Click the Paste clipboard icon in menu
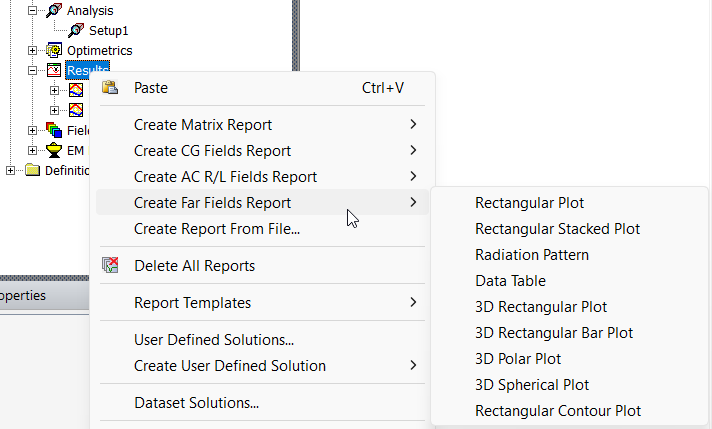The image size is (712, 429). 110,87
